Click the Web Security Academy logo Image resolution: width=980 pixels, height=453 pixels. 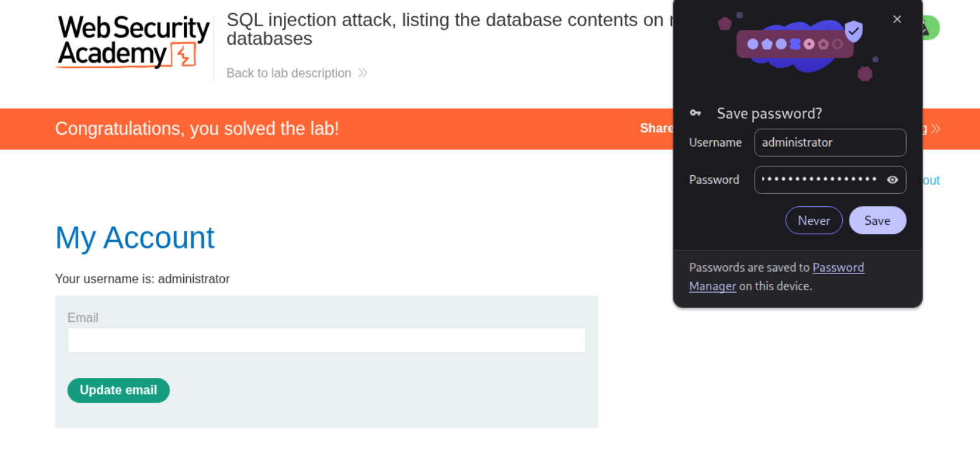(134, 41)
